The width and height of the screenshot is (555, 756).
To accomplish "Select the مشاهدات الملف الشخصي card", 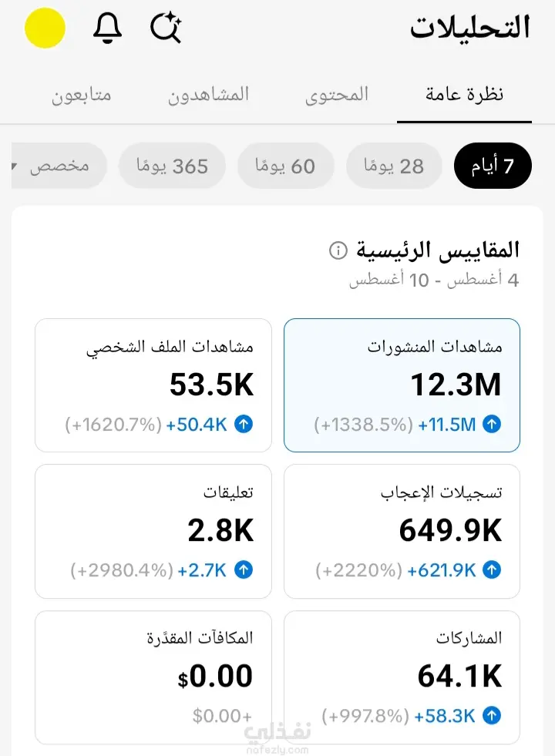I will click(x=153, y=385).
